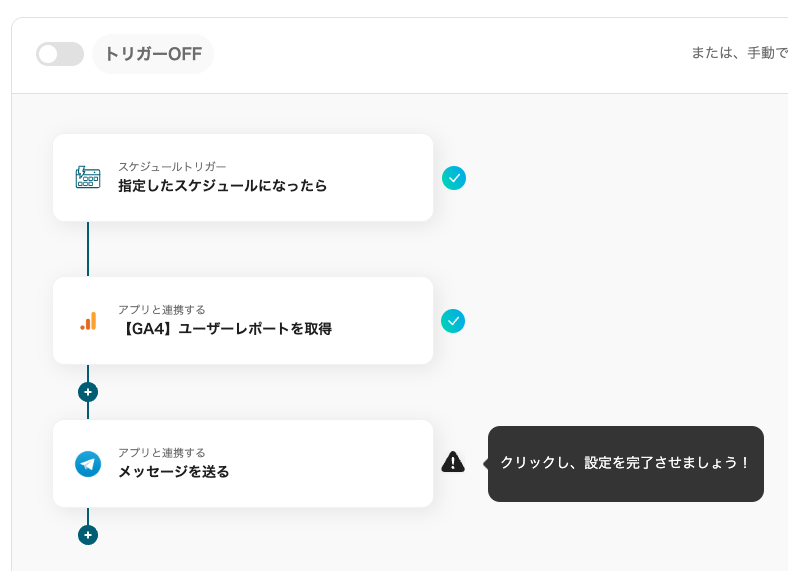Click the Telegram paper-plane icon
788x571 pixels.
(x=88, y=464)
